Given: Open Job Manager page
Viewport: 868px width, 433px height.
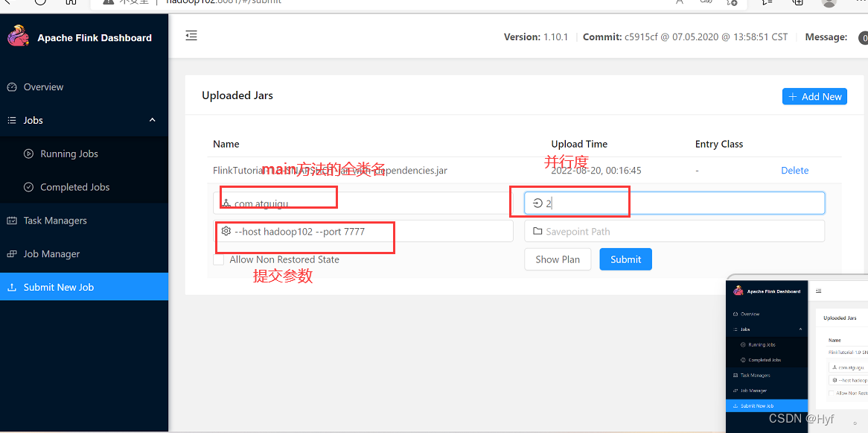Looking at the screenshot, I should 84,254.
